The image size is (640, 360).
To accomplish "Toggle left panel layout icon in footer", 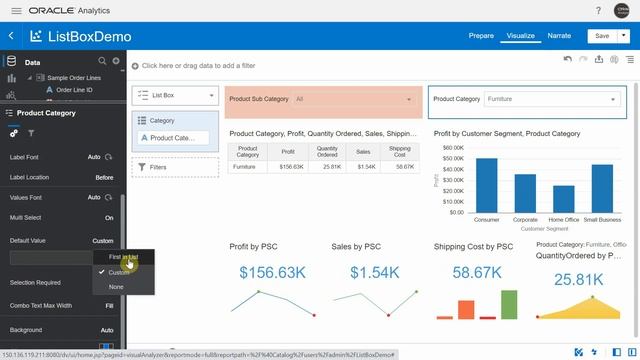I will point(616,352).
